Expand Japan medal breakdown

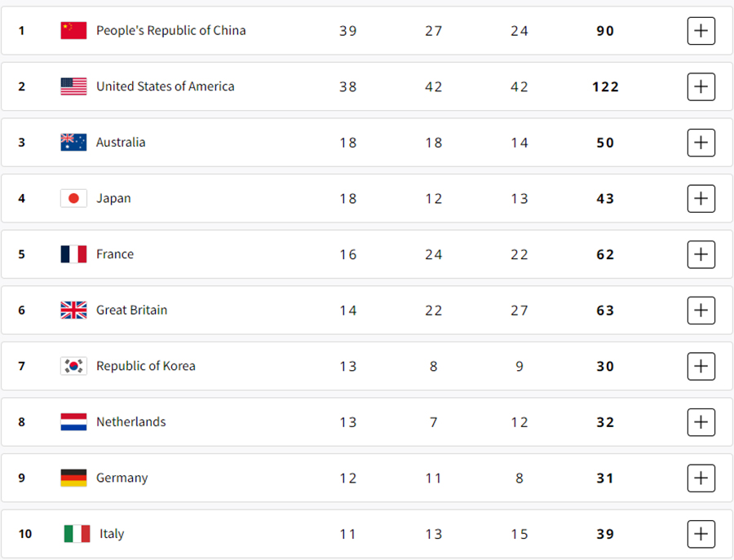point(701,198)
